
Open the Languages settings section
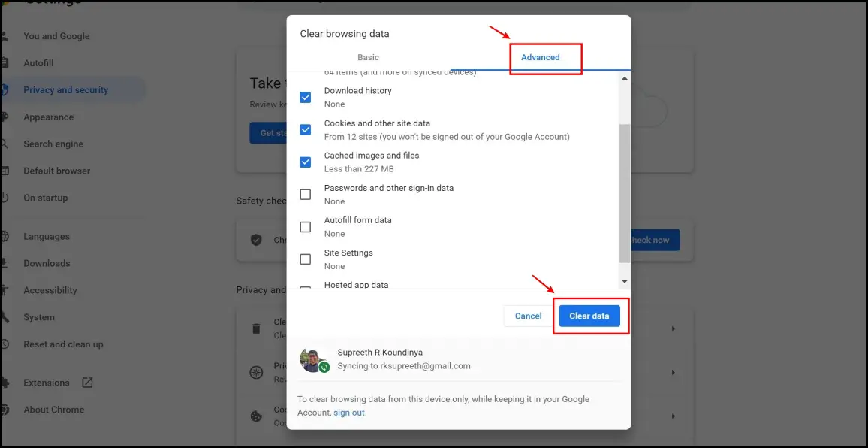(47, 236)
